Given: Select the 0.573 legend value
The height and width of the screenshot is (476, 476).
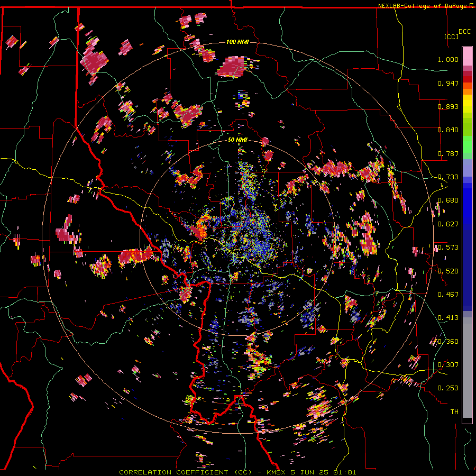Looking at the screenshot, I should click(448, 248).
